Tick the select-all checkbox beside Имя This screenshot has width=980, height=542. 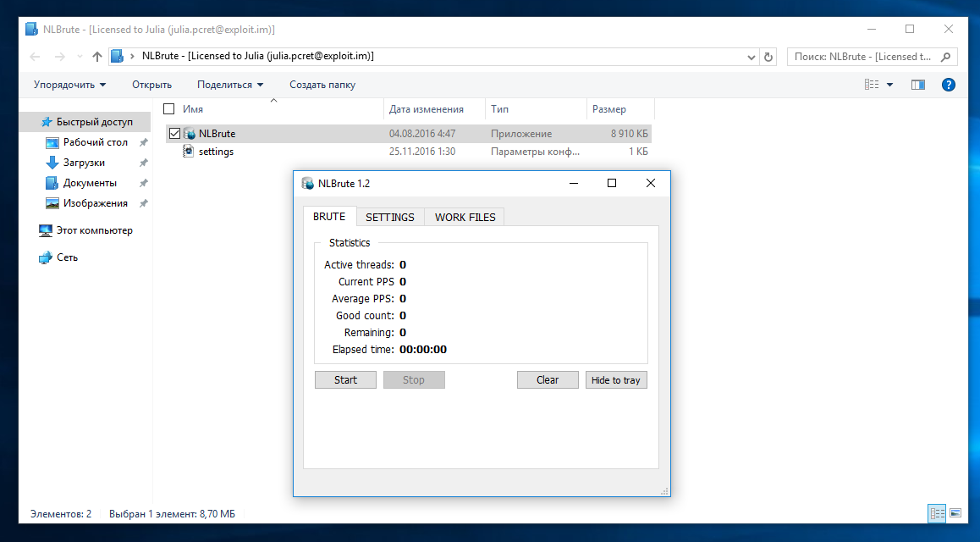pos(169,109)
